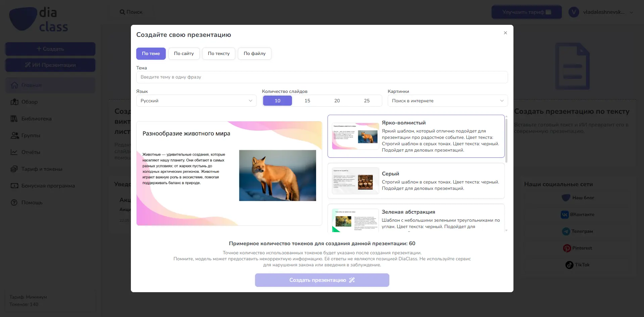Open the Язык language dropdown
Screen dimensions: 644x317
tap(196, 101)
